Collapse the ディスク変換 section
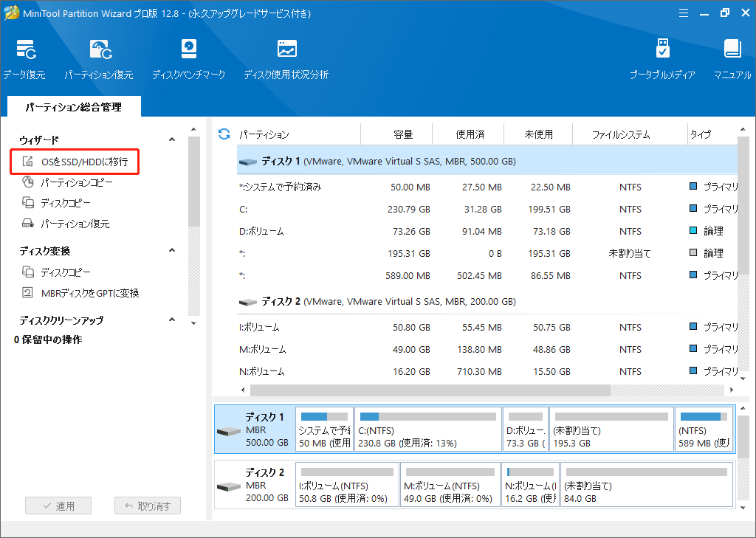This screenshot has height=538, width=756. (x=171, y=250)
